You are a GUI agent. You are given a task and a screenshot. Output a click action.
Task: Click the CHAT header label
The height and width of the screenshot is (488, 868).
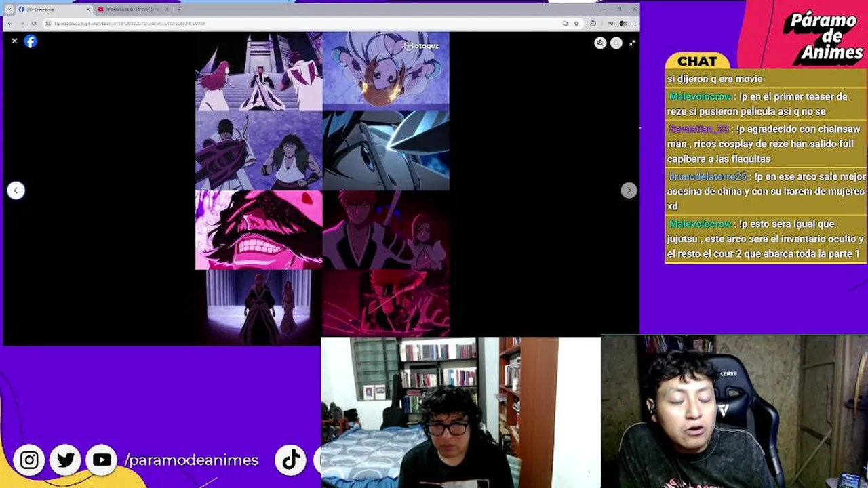click(697, 62)
